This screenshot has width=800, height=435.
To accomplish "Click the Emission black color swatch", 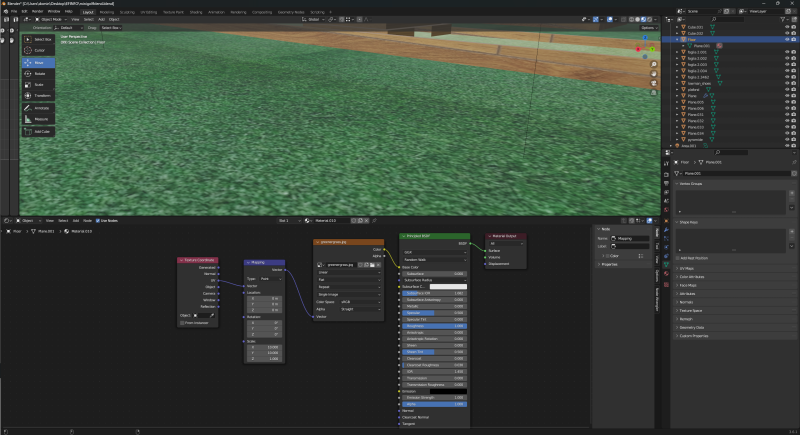I will click(448, 392).
